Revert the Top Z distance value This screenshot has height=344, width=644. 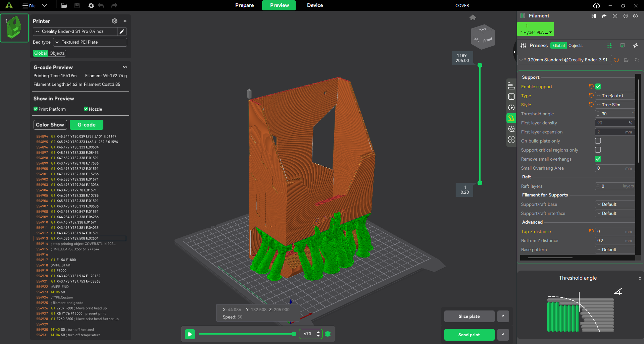(591, 231)
